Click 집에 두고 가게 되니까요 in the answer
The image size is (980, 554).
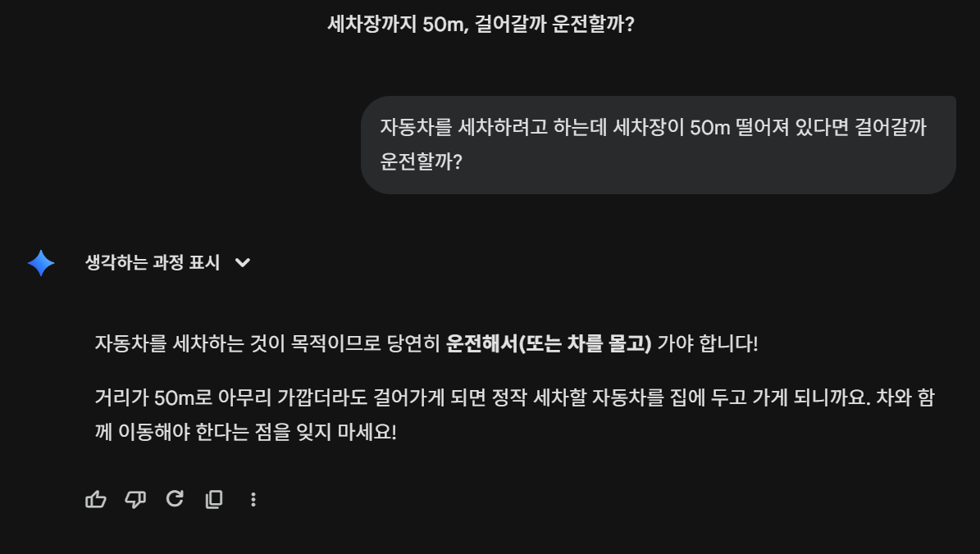(x=773, y=398)
